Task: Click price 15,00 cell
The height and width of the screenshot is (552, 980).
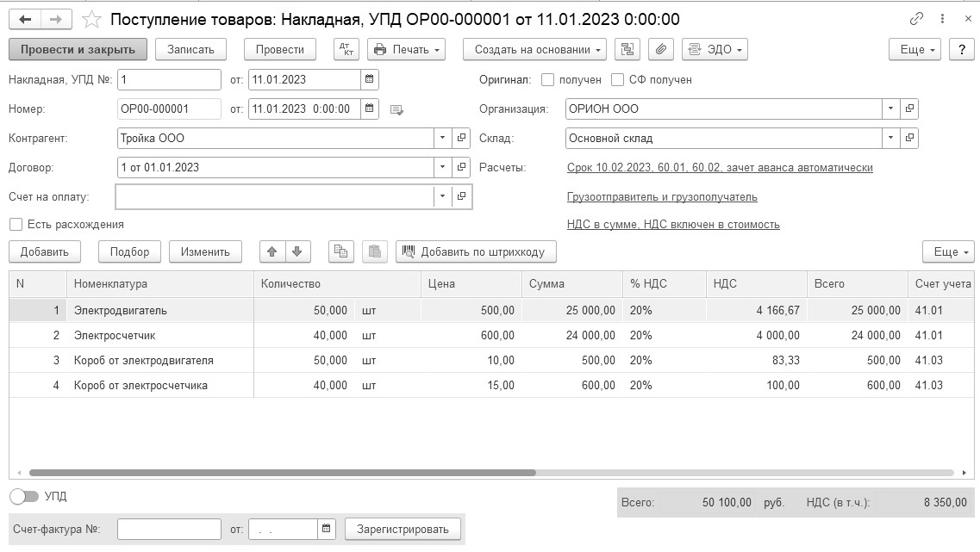Action: tap(471, 385)
